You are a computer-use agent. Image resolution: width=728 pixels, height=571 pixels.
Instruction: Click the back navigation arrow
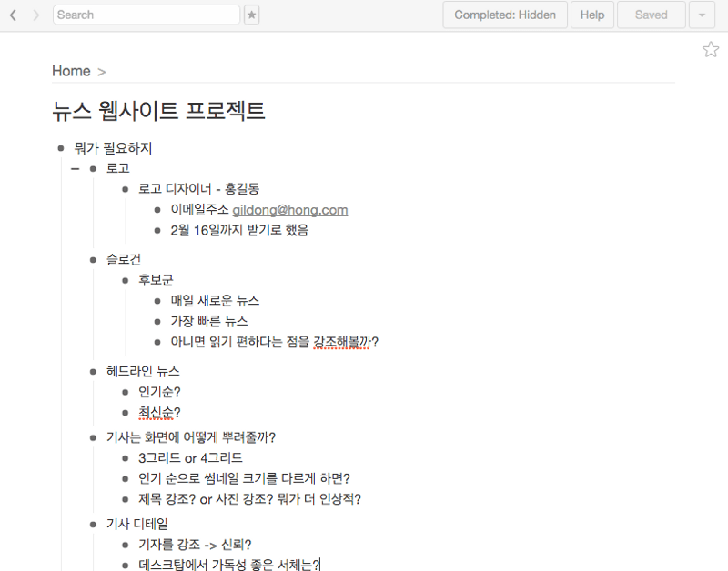13,15
